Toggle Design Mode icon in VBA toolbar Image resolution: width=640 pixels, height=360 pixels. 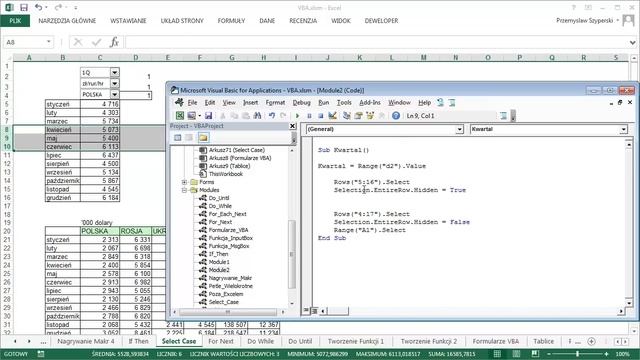coord(332,116)
